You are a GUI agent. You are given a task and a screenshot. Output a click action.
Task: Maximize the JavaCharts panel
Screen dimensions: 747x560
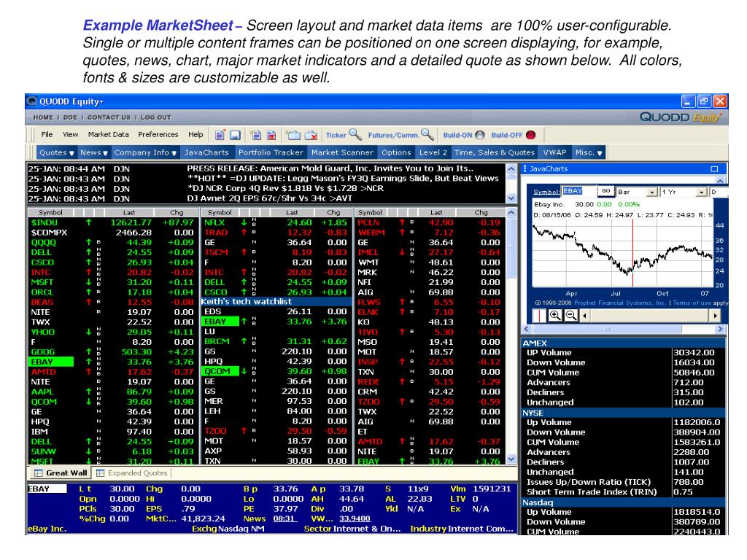[714, 168]
